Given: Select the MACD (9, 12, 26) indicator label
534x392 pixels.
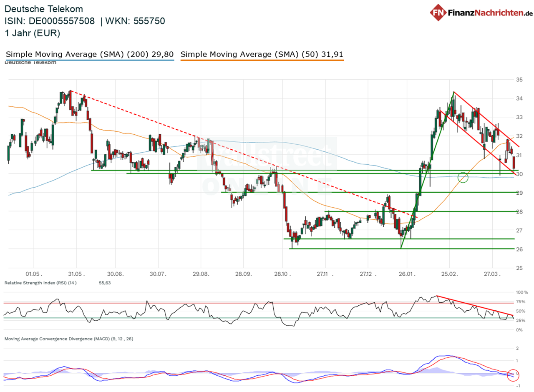Looking at the screenshot, I should 69,339.
